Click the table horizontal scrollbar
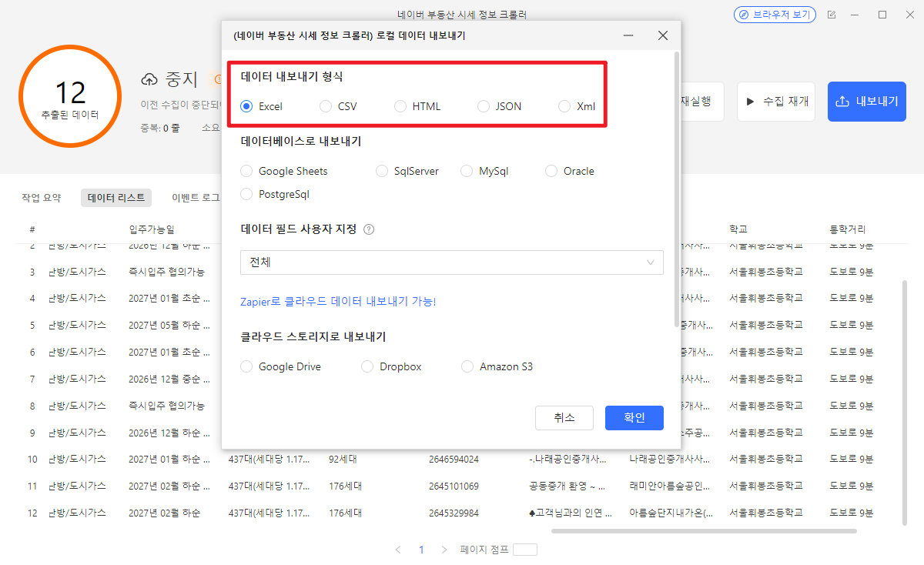This screenshot has width=924, height=565. click(704, 530)
